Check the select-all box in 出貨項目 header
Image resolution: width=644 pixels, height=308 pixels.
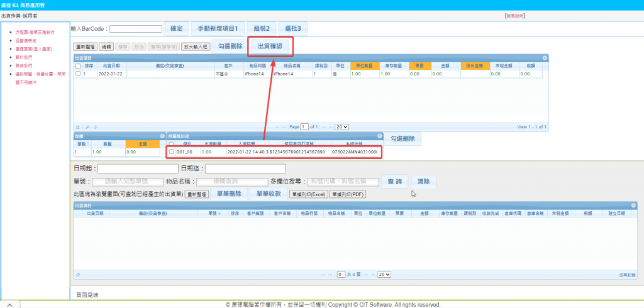(78, 65)
